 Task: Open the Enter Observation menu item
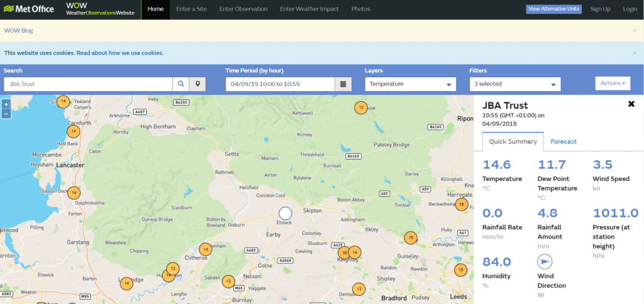click(243, 9)
